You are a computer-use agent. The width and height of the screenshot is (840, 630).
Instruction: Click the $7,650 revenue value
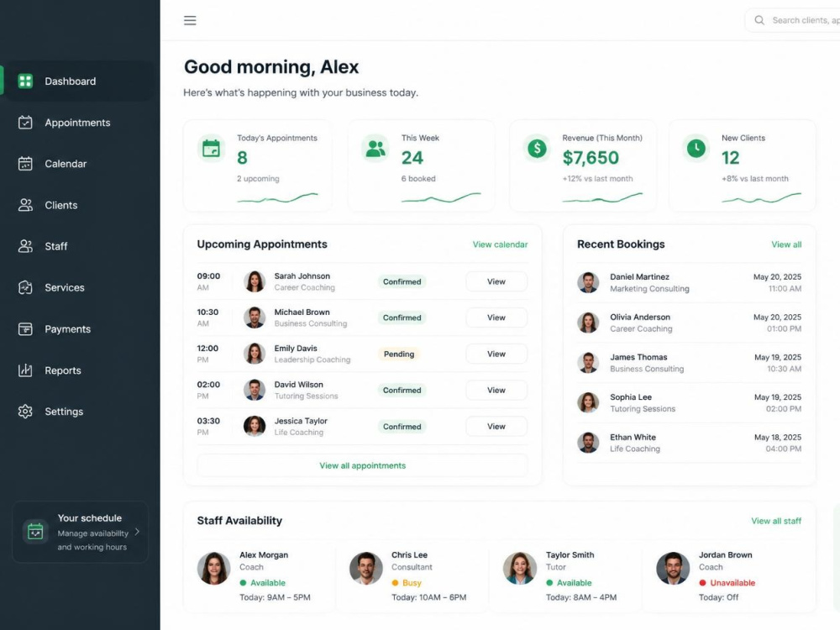click(x=591, y=158)
